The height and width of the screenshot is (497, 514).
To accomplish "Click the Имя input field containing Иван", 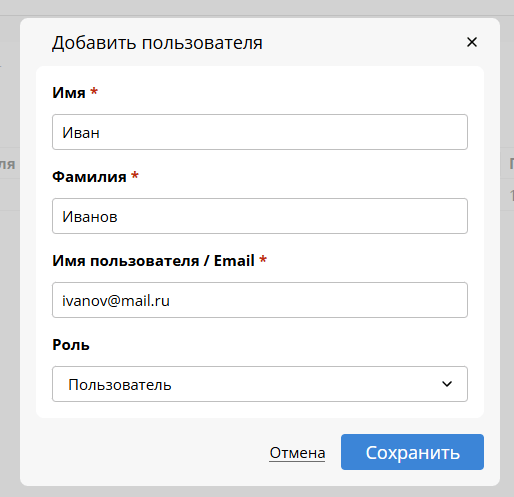I will 260,132.
